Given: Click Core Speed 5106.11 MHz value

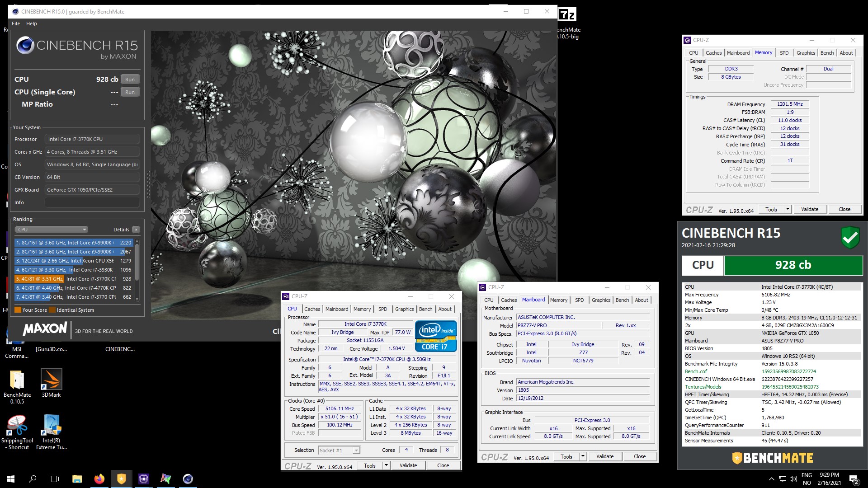Looking at the screenshot, I should pos(340,408).
